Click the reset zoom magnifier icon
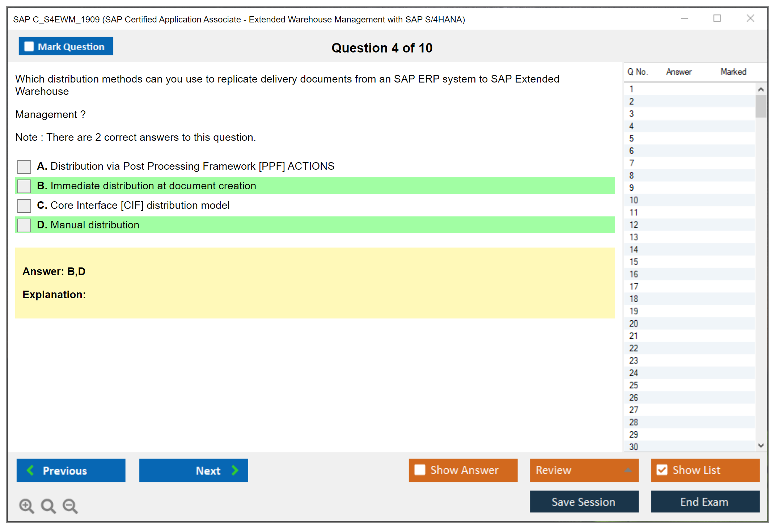 tap(48, 506)
